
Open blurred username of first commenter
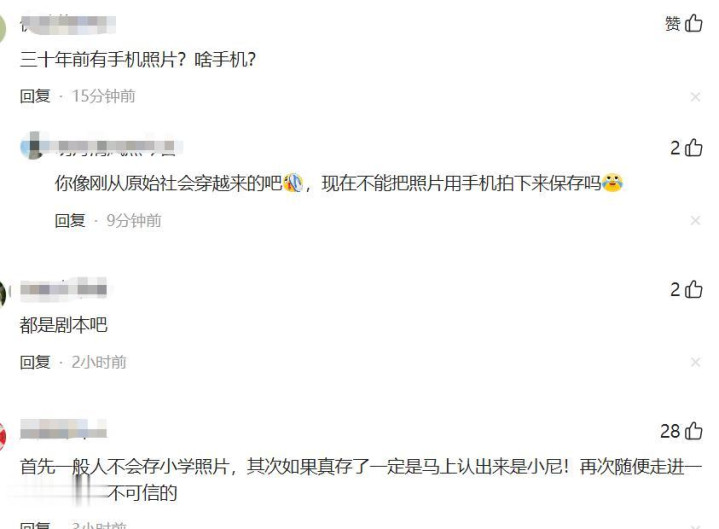68,24
